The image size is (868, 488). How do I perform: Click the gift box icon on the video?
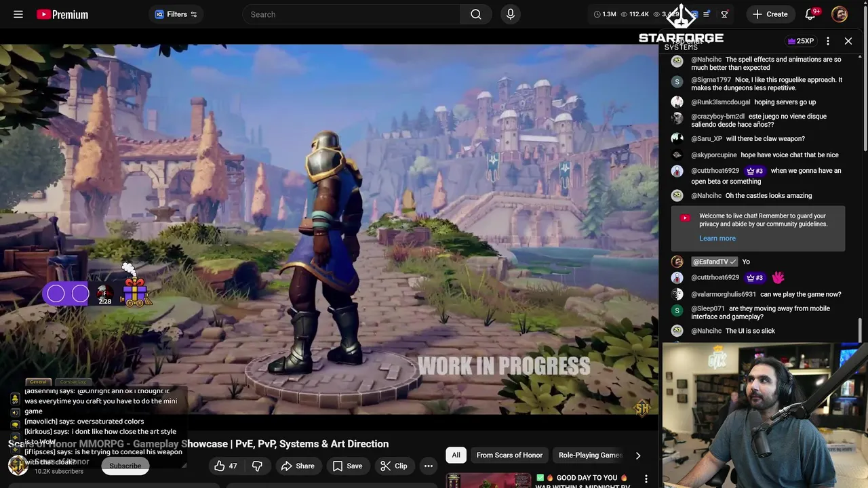click(x=134, y=291)
